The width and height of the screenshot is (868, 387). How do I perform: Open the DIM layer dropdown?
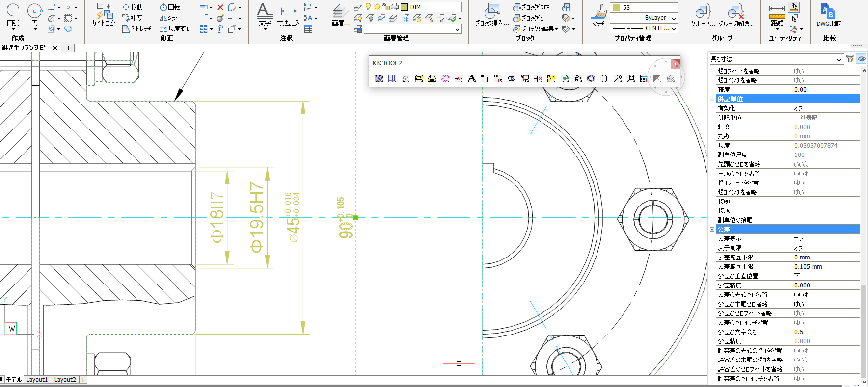pyautogui.click(x=457, y=7)
